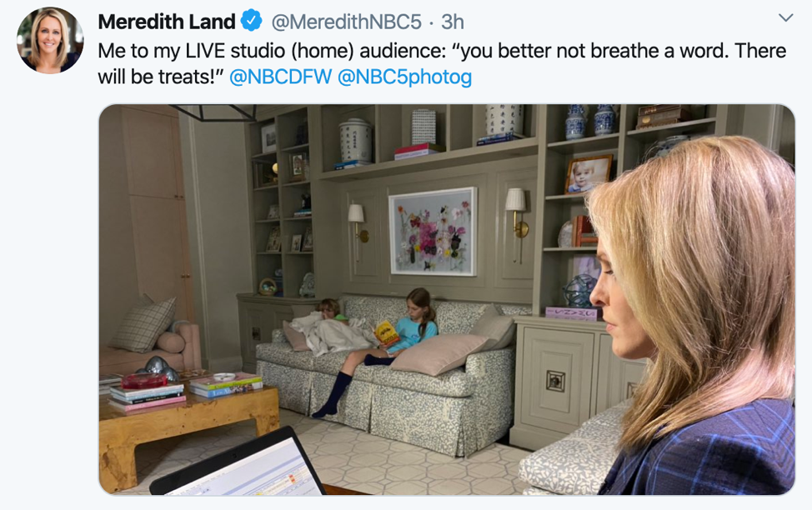The width and height of the screenshot is (812, 510).
Task: Visit the @MeredithNBC5 handle
Action: click(347, 22)
